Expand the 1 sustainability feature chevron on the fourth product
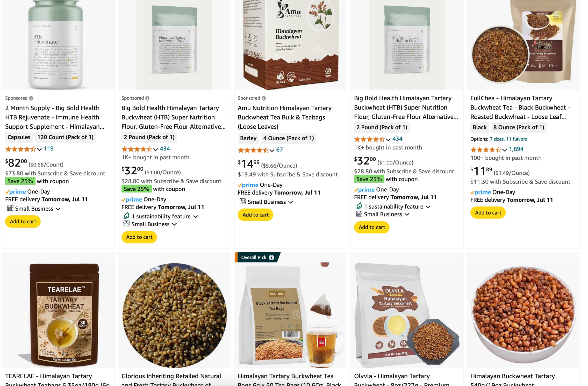Viewport: 588px width, 386px height. pyautogui.click(x=428, y=207)
